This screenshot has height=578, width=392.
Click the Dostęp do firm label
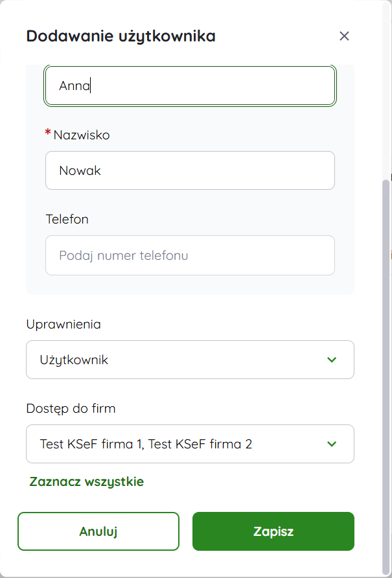(x=71, y=408)
